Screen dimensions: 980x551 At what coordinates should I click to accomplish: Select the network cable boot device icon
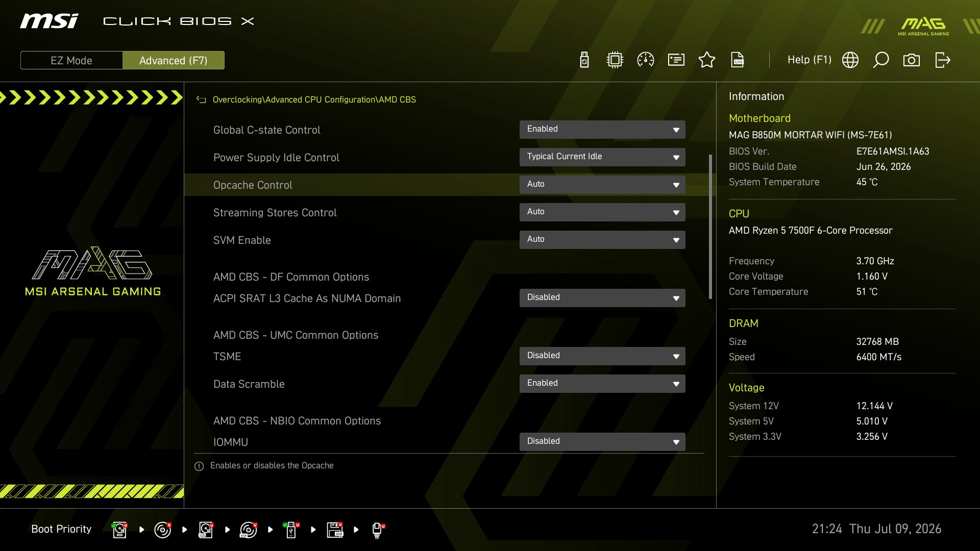(378, 530)
